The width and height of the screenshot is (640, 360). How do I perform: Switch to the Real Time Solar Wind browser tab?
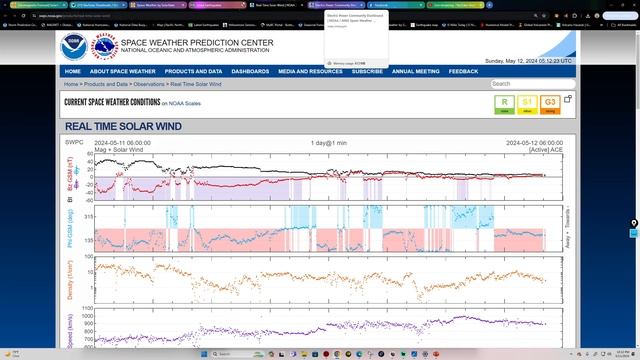coord(276,5)
